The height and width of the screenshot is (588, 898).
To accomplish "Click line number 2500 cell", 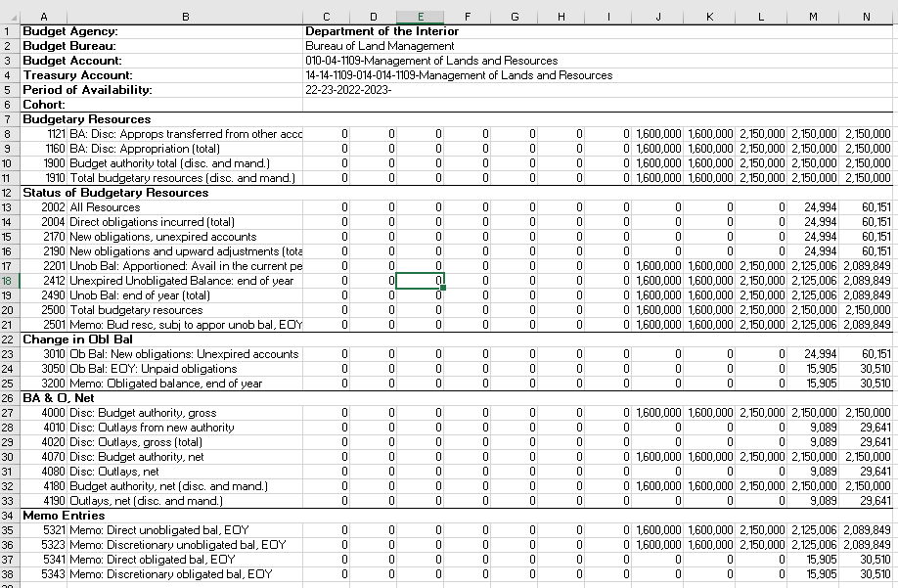I will coord(43,310).
